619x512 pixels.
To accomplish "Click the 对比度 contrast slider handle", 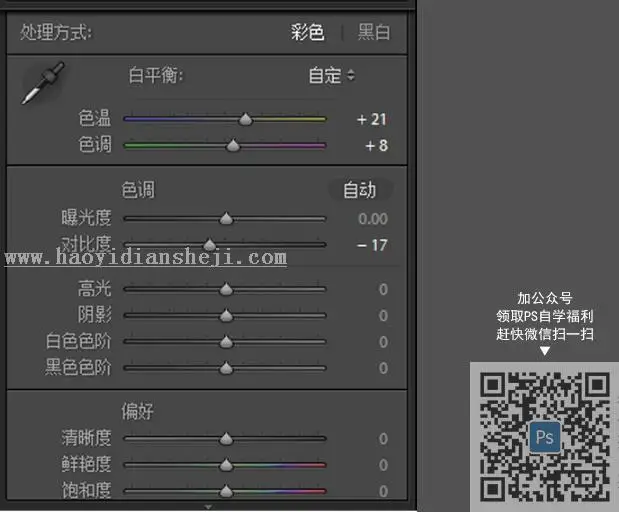I will (x=210, y=244).
